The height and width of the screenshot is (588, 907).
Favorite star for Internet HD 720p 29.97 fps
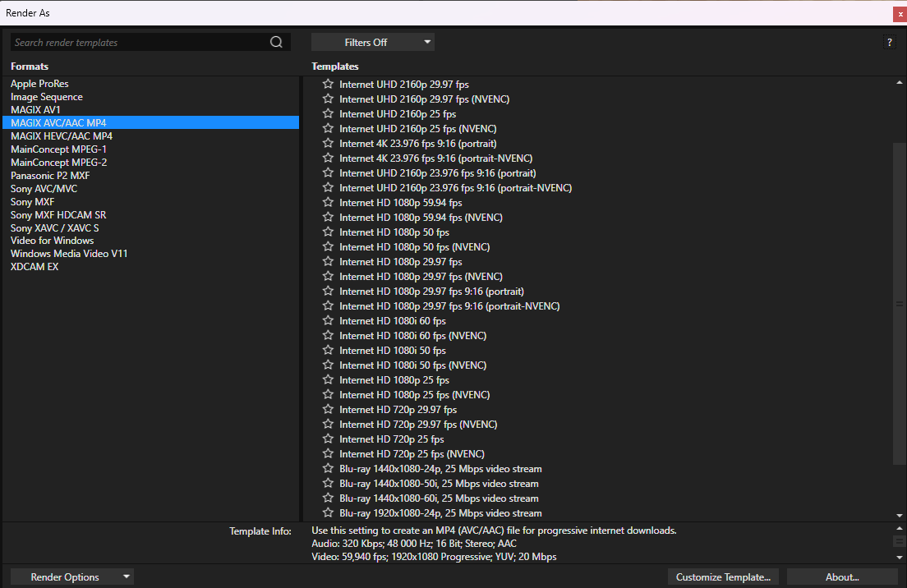click(x=328, y=409)
